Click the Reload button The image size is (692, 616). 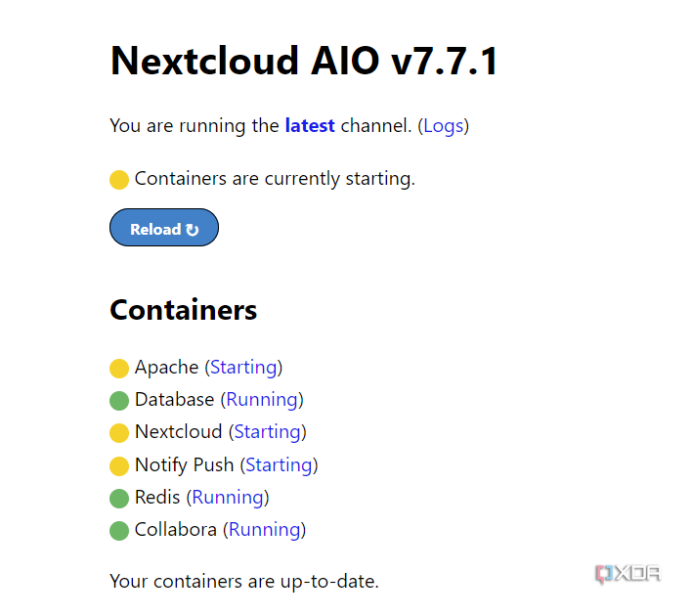click(x=164, y=228)
